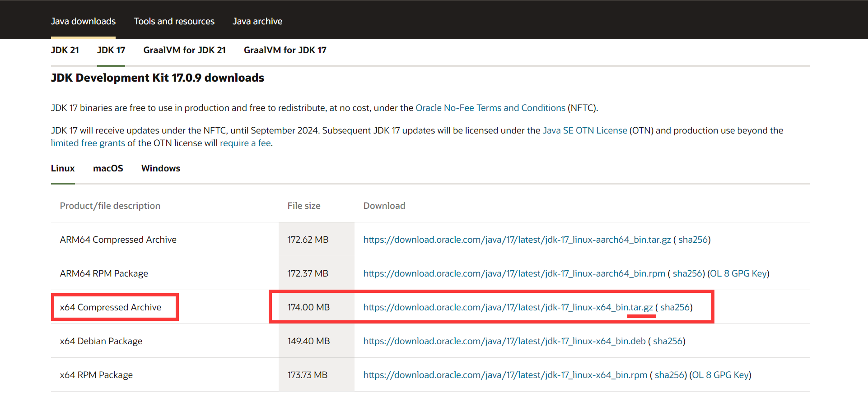Open Oracle No-Fee Terms and Conditions link
Viewport: 868px width, 411px height.
pyautogui.click(x=490, y=108)
